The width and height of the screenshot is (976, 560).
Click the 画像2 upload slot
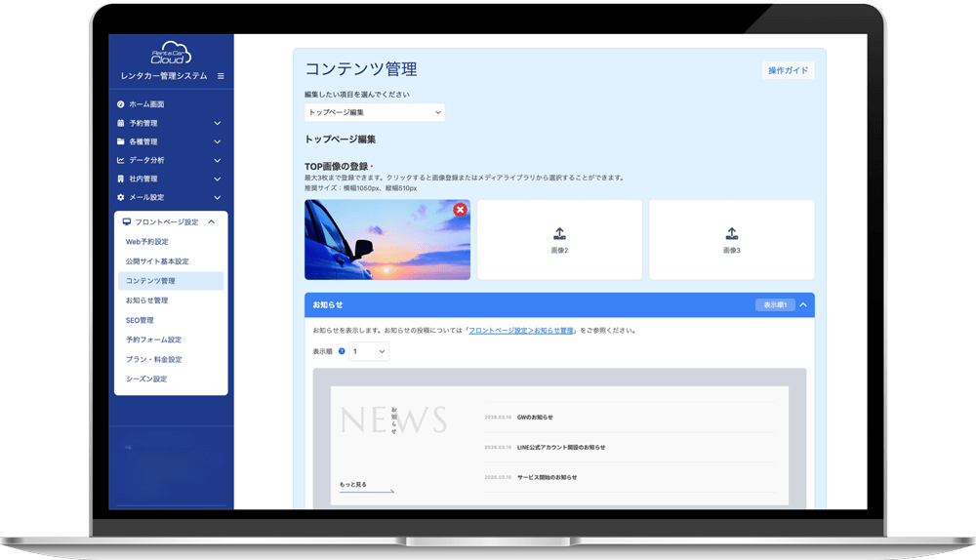point(559,240)
